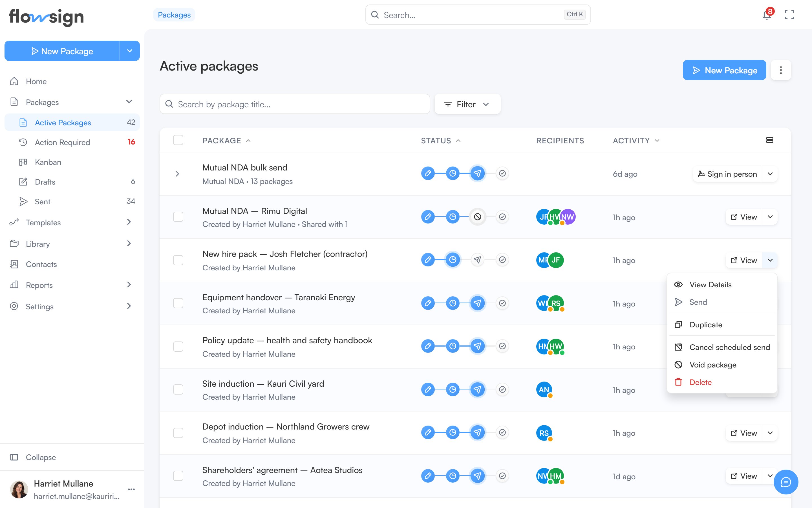Toggle the select-all checkbox in table header
This screenshot has height=508, width=812.
[x=178, y=140]
